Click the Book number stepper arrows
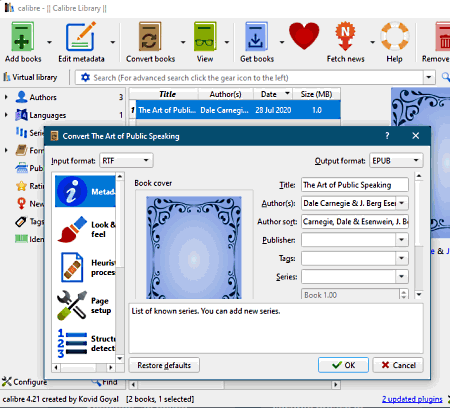450x408 pixels. (x=404, y=295)
